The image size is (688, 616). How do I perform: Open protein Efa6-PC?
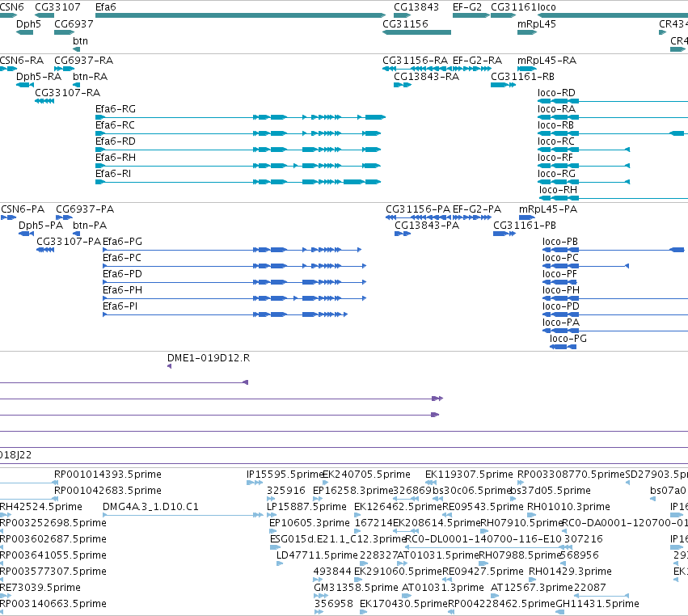tap(122, 258)
